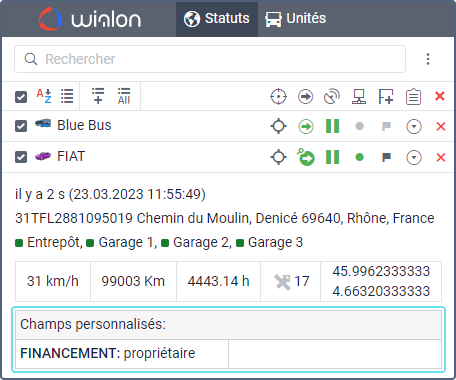The image size is (456, 380).
Task: Uncheck the Blue Bus checkbox
Action: [21, 126]
